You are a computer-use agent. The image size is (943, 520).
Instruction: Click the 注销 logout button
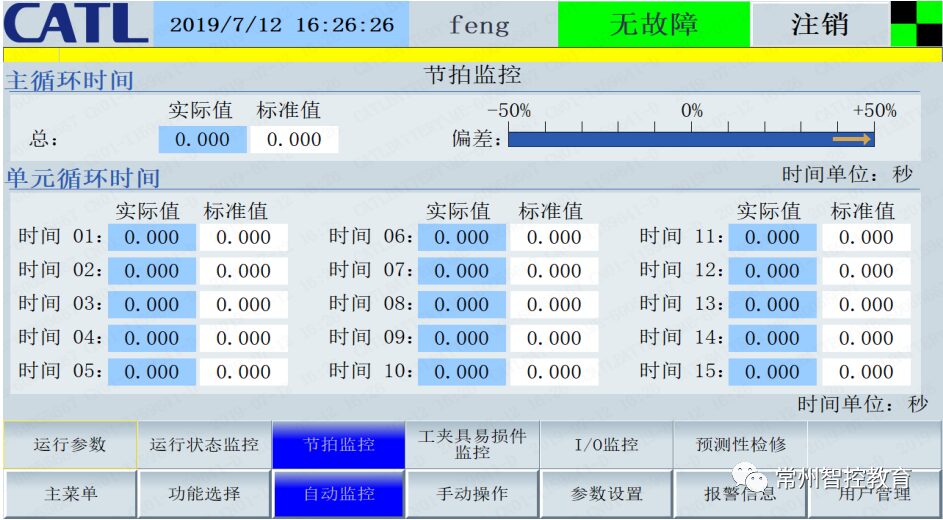[x=819, y=24]
